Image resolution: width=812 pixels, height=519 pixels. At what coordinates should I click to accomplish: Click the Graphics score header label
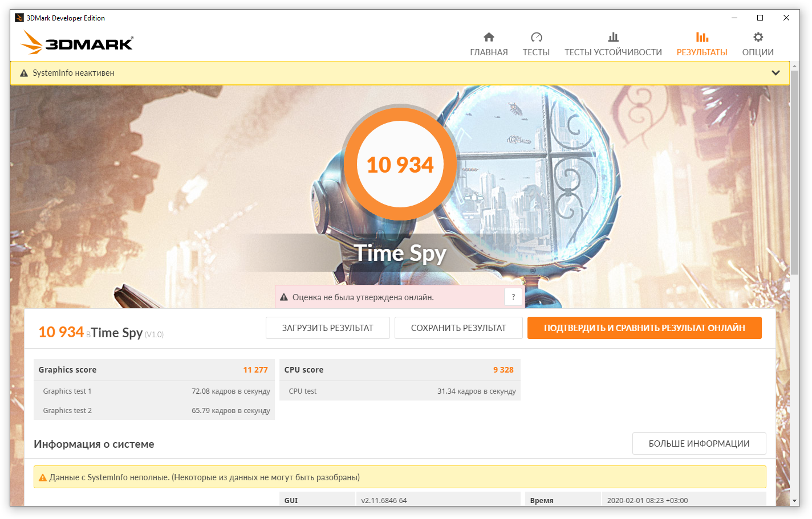[x=67, y=370]
